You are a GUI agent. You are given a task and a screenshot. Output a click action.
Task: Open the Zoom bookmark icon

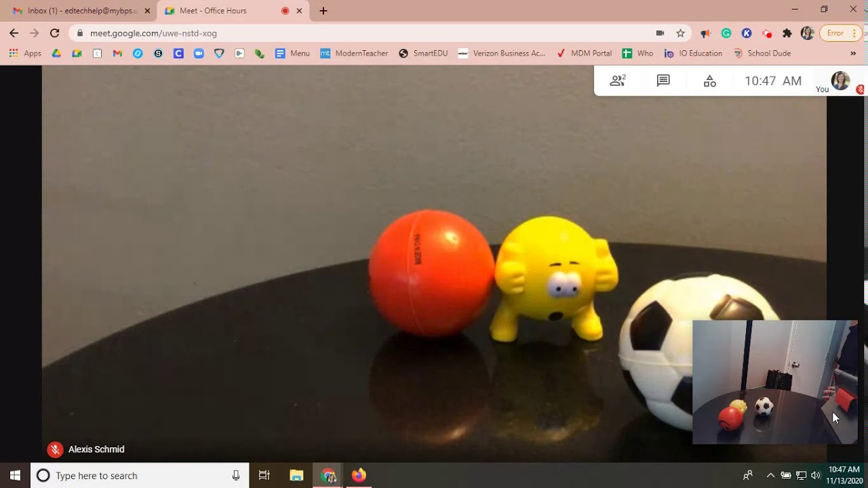click(199, 54)
